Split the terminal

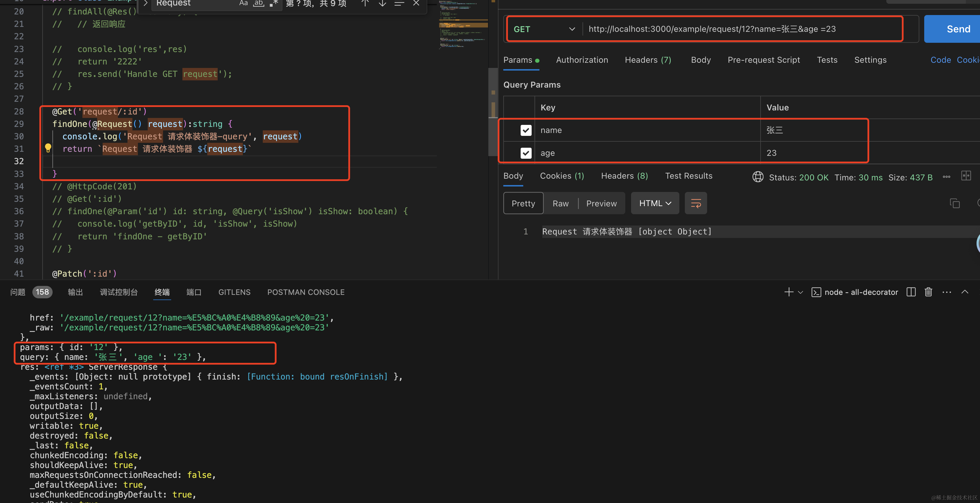tap(911, 292)
